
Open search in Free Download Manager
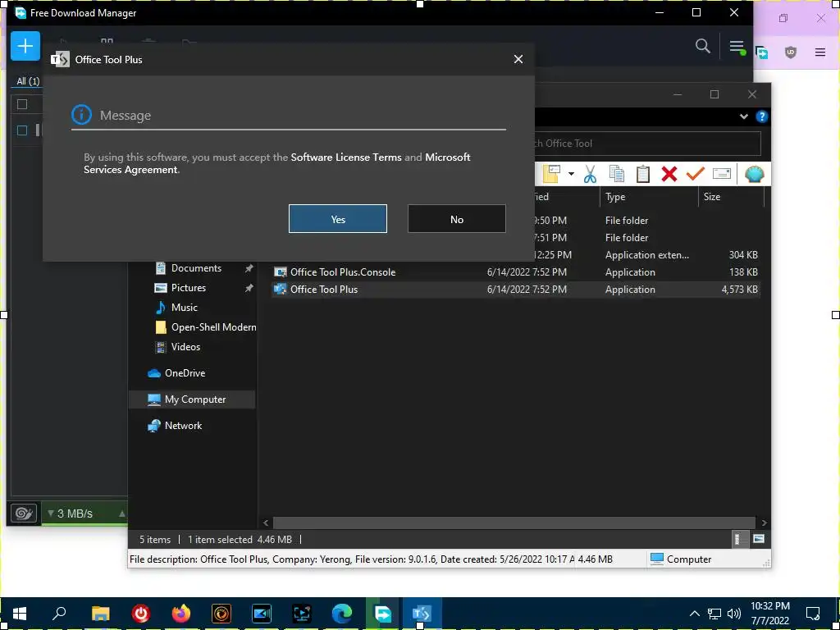[x=702, y=46]
